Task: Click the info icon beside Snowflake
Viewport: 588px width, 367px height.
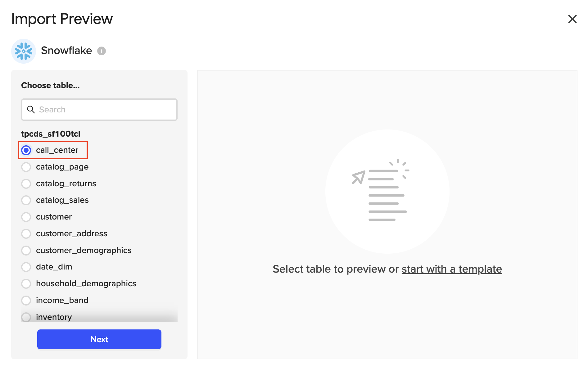Action: 102,51
